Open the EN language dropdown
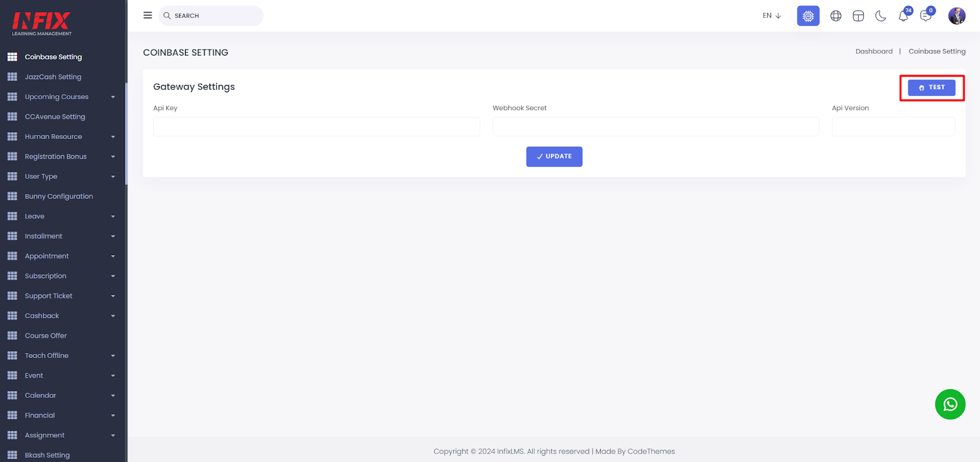Image resolution: width=980 pixels, height=462 pixels. pyautogui.click(x=772, y=16)
